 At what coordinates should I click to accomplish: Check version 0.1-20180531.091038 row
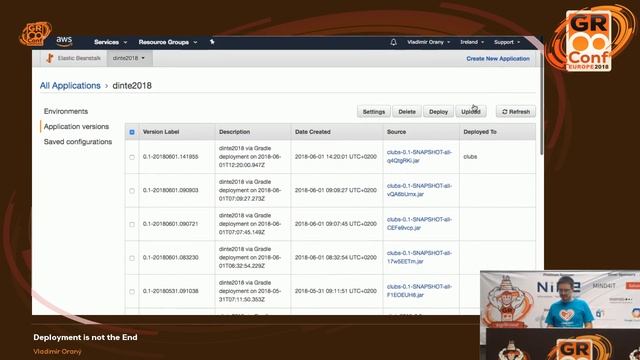coord(132,291)
